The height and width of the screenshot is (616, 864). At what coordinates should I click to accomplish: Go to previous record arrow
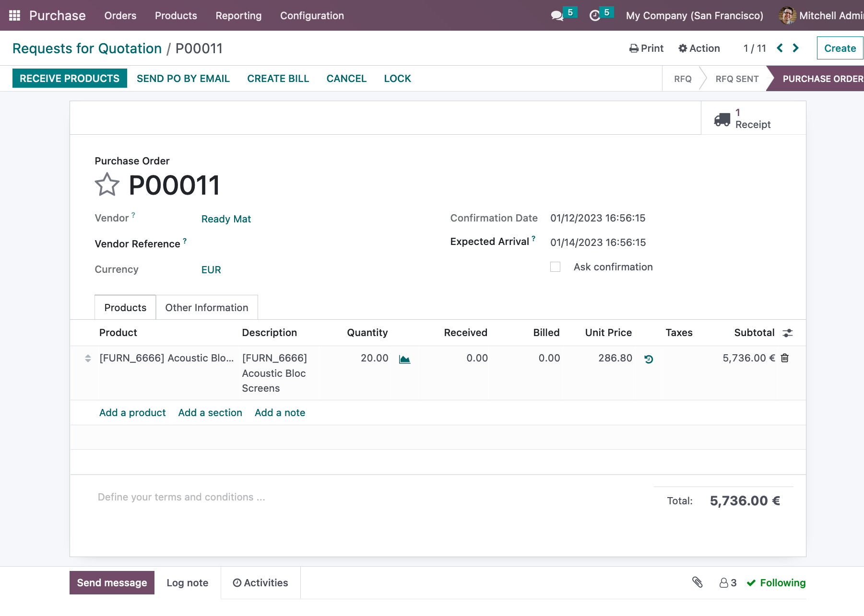[x=780, y=48]
